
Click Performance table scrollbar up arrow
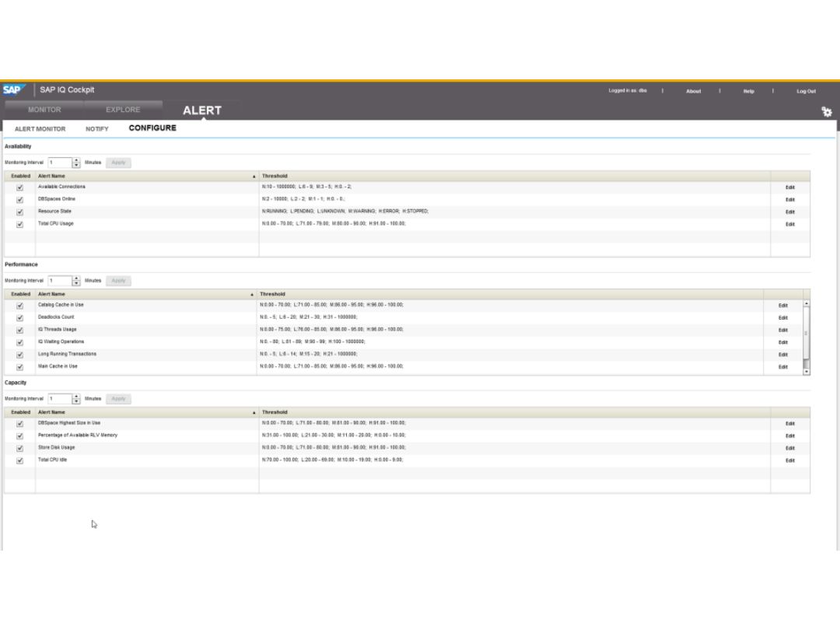point(807,303)
